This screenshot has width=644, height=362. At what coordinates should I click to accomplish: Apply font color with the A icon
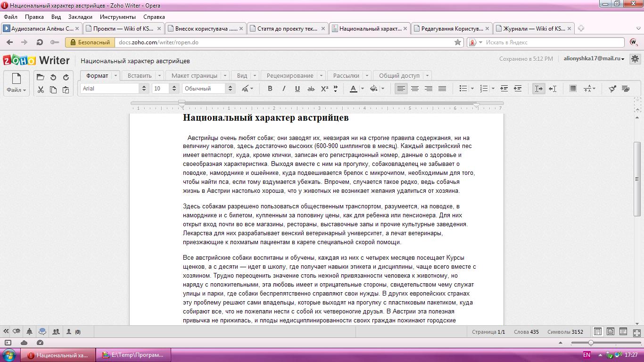[x=353, y=88]
